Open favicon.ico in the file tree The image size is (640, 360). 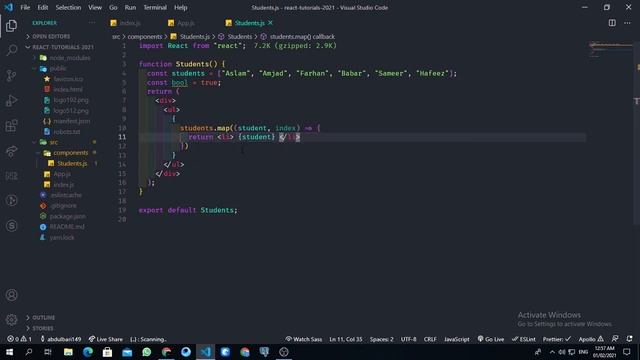[x=68, y=79]
